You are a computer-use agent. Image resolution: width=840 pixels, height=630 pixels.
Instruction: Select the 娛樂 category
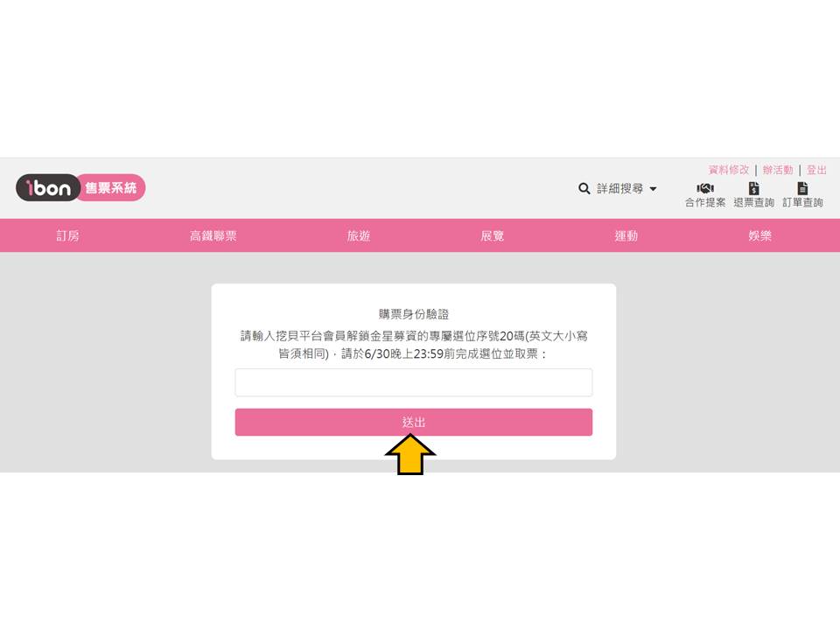click(759, 235)
